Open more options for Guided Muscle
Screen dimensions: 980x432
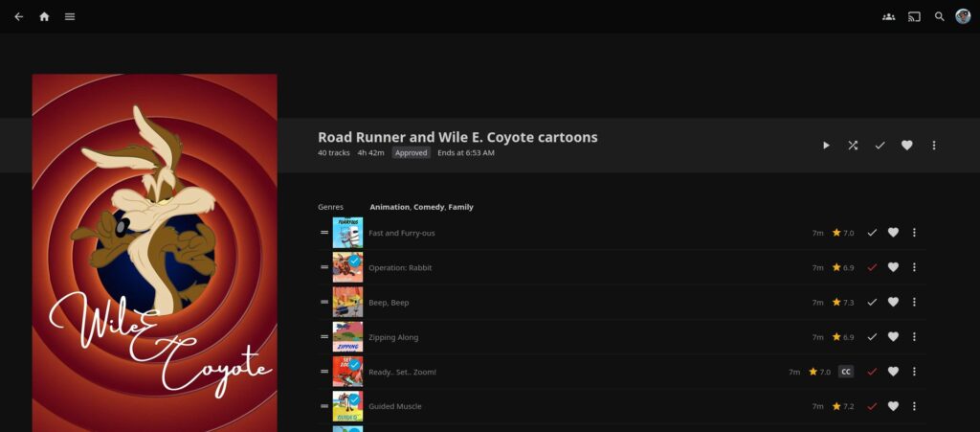pyautogui.click(x=914, y=406)
